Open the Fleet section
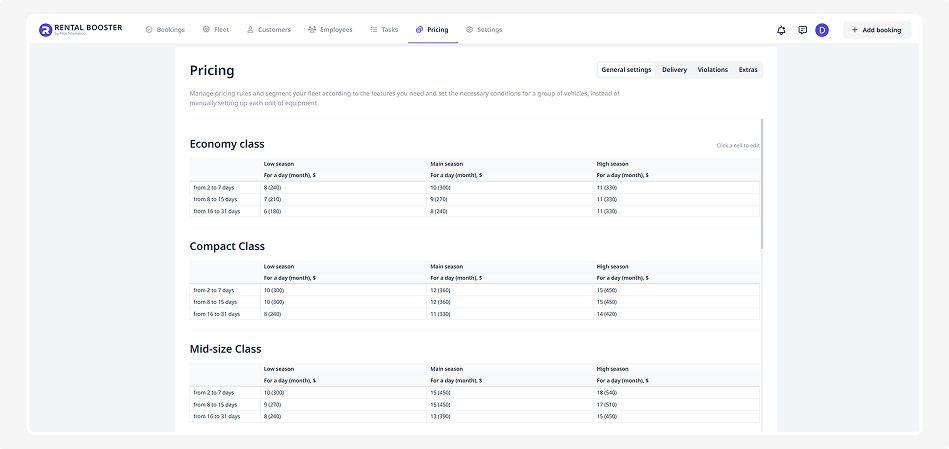Image resolution: width=949 pixels, height=449 pixels. point(216,30)
